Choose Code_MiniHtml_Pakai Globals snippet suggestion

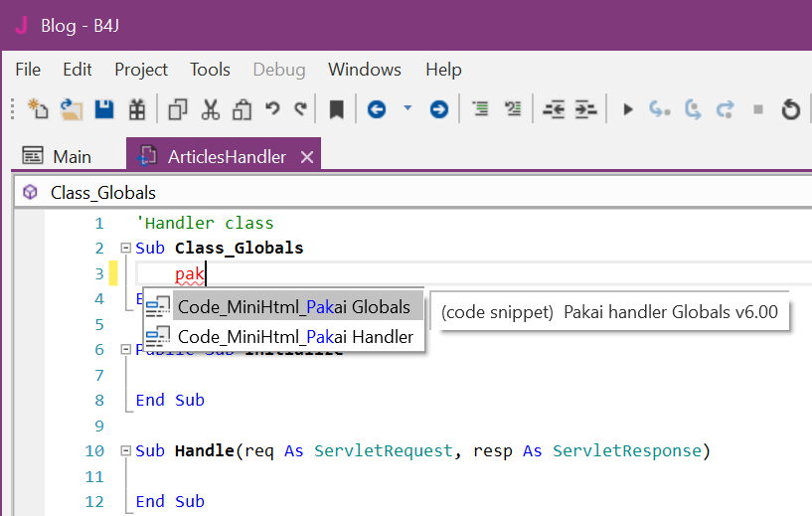pyautogui.click(x=284, y=306)
